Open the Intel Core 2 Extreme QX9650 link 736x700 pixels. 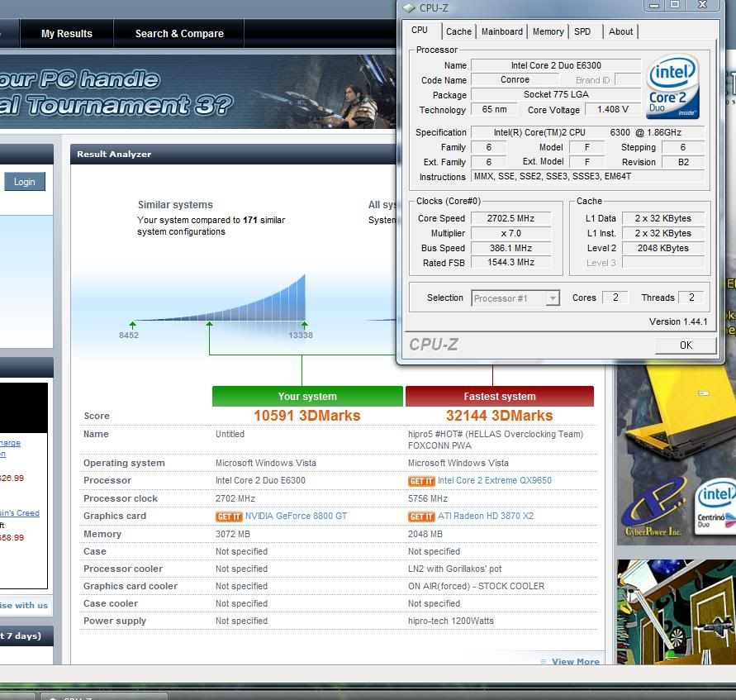(495, 481)
